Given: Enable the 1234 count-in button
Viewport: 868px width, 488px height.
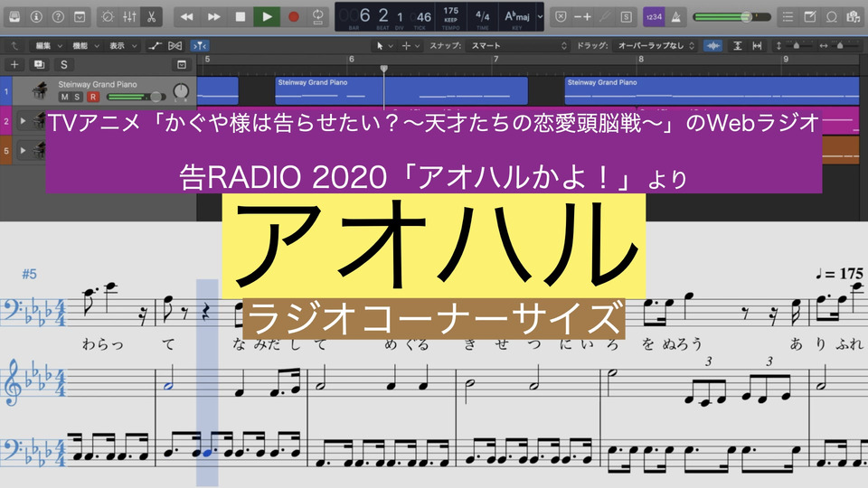Looking at the screenshot, I should coord(653,16).
